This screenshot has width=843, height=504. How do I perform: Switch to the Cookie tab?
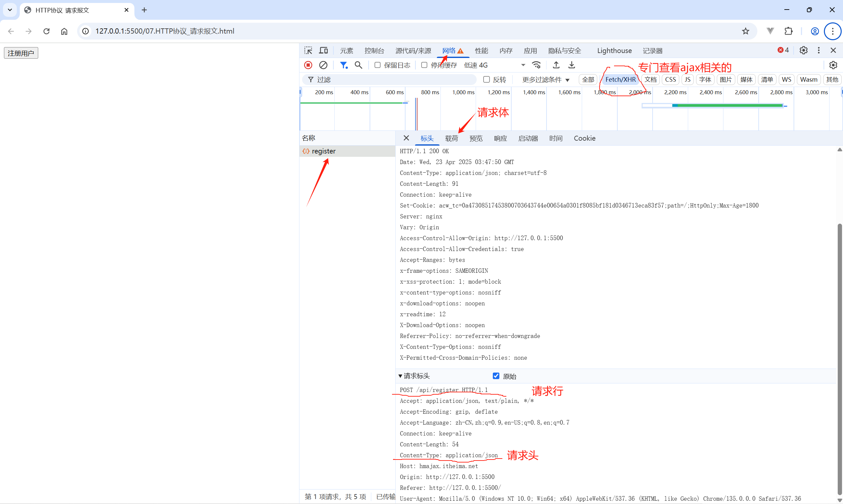(x=584, y=138)
